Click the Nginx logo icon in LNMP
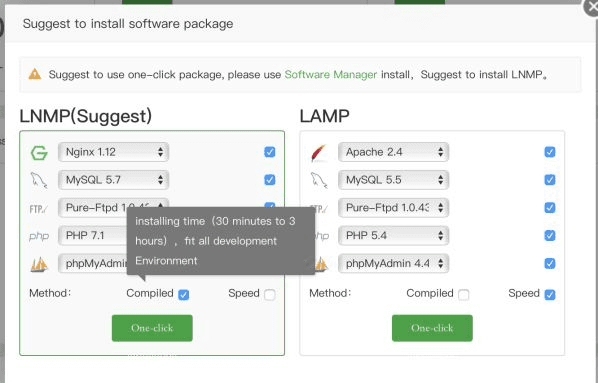The image size is (598, 383). 39,153
